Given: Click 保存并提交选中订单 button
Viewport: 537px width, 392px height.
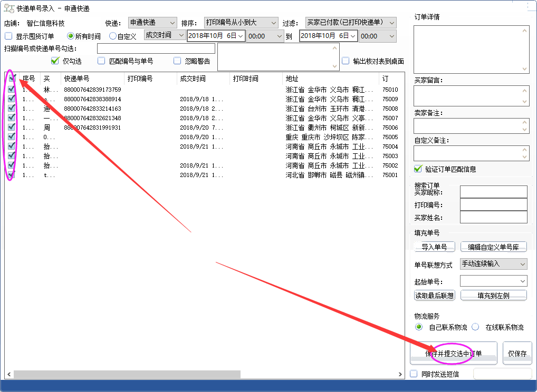Looking at the screenshot, I should click(453, 354).
